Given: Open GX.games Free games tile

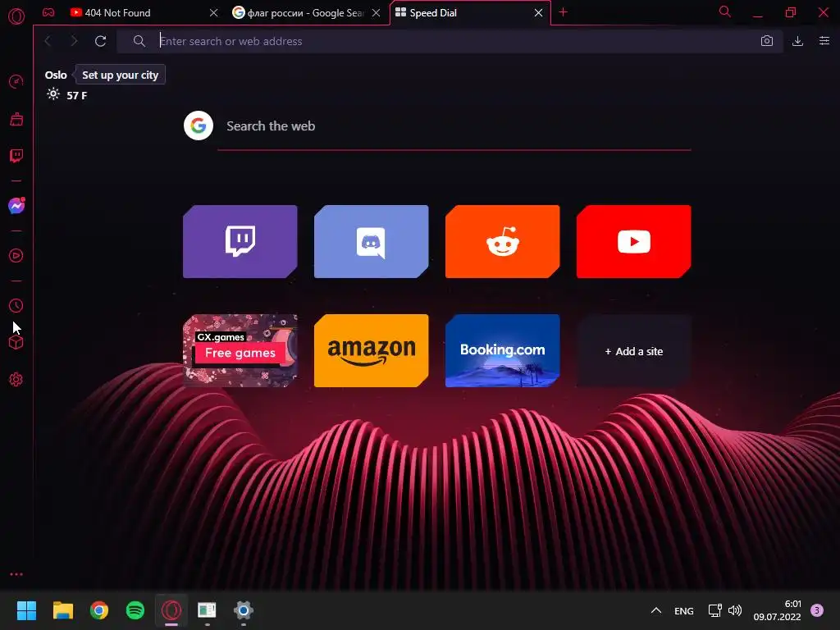Looking at the screenshot, I should click(240, 351).
